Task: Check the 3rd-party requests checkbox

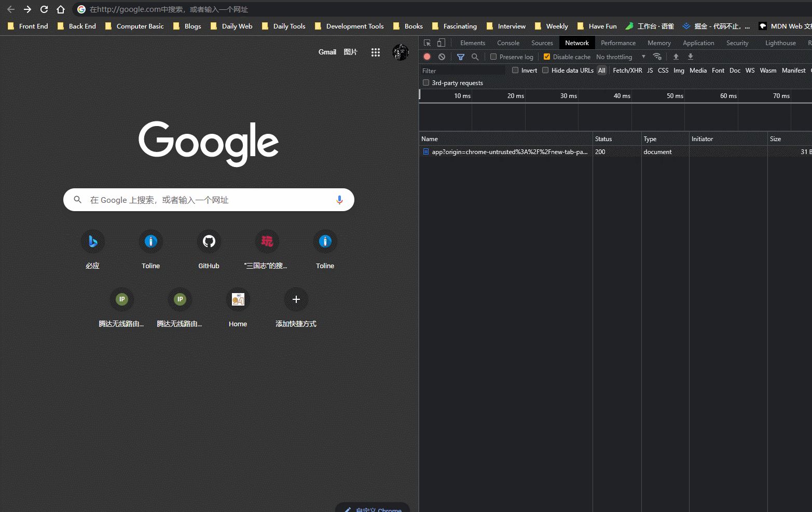Action: [x=426, y=82]
